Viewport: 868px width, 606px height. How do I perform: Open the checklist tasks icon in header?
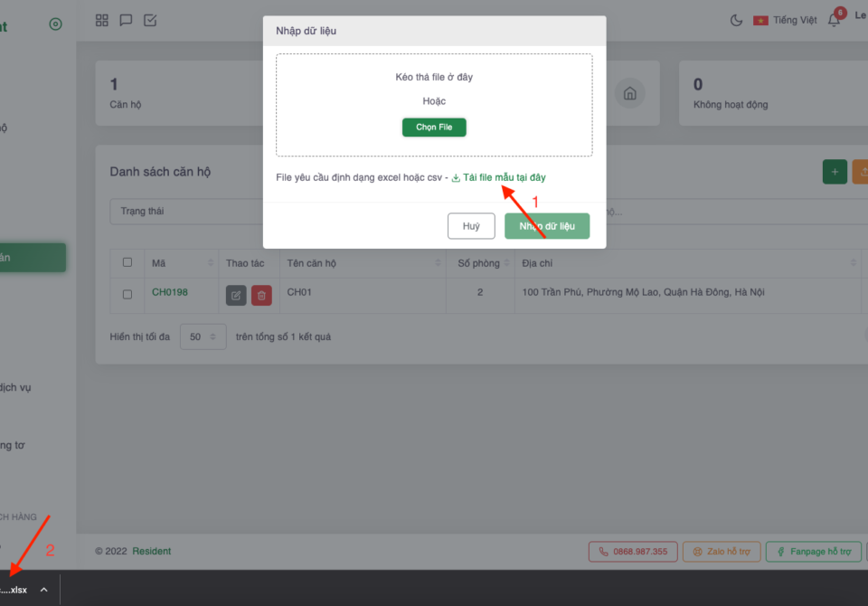tap(150, 20)
